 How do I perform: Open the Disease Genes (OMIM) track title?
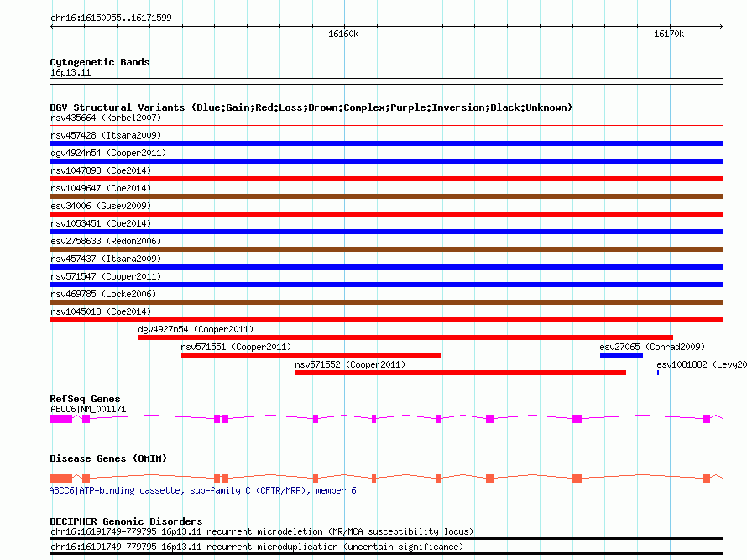coord(108,458)
